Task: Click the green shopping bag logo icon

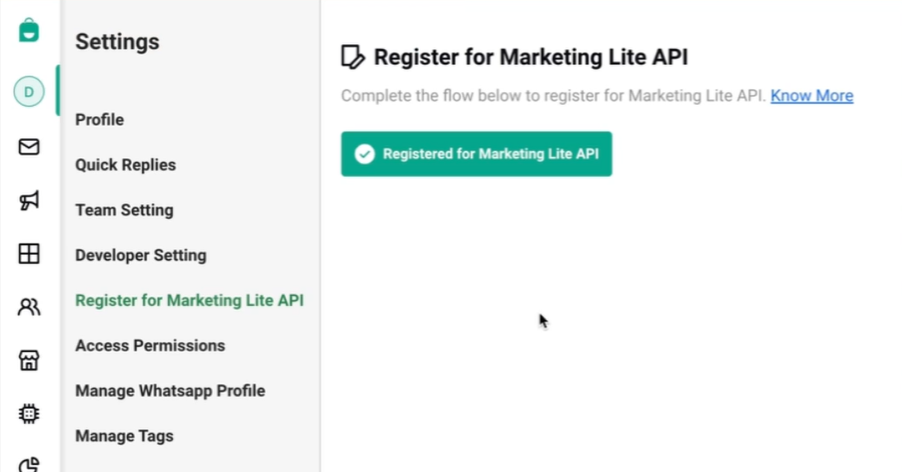Action: point(29,30)
